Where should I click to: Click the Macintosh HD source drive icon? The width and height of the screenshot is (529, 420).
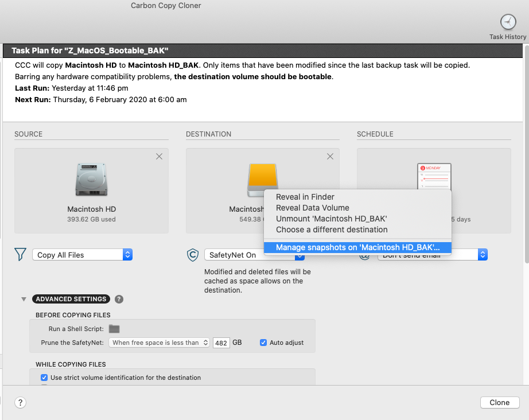coord(91,179)
